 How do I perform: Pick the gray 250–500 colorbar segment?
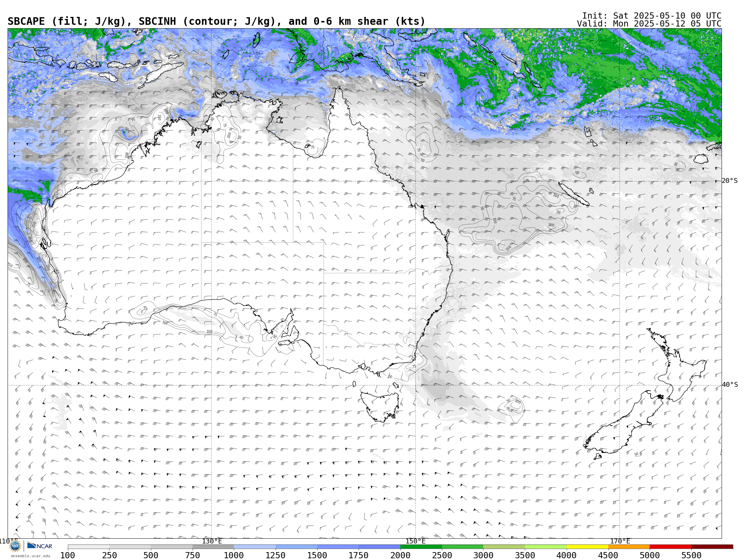[130, 547]
